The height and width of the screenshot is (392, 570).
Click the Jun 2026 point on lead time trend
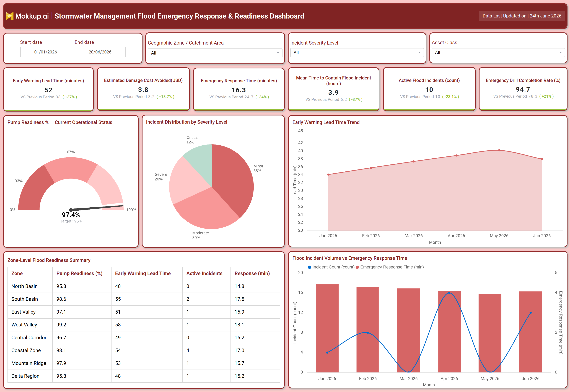(x=542, y=159)
